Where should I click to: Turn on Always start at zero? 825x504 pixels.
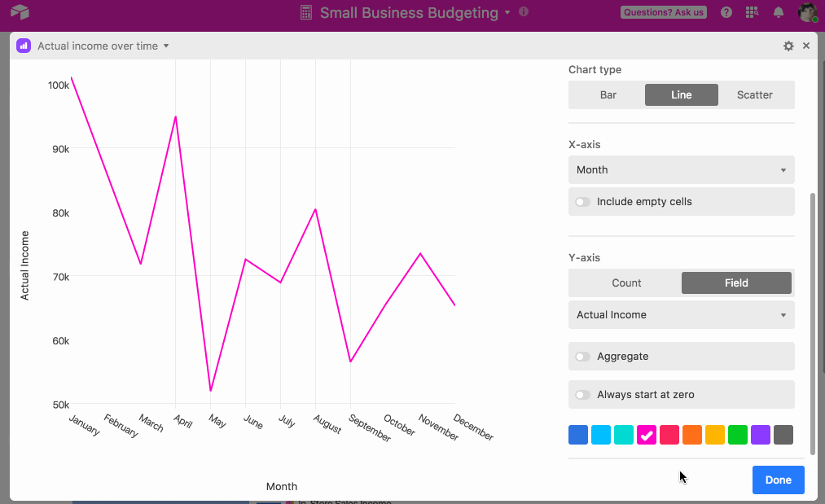pyautogui.click(x=582, y=395)
